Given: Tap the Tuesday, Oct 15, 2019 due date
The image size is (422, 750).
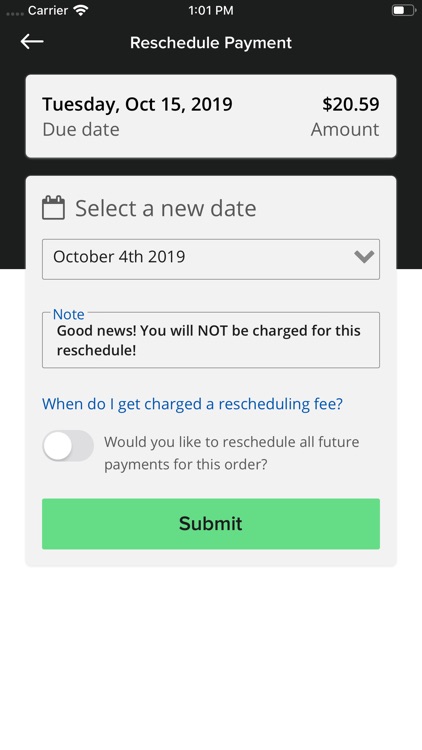Looking at the screenshot, I should pos(137,104).
